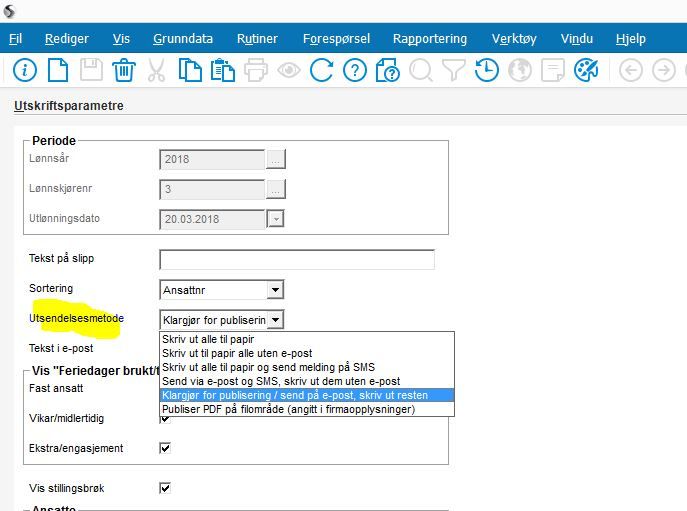
Task: Open History clock icon
Action: tap(487, 70)
